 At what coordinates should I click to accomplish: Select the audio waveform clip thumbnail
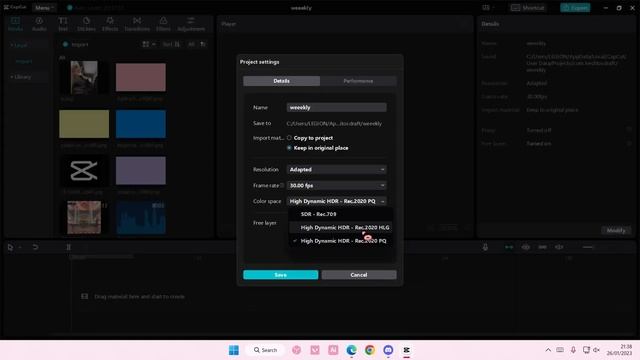[141, 218]
